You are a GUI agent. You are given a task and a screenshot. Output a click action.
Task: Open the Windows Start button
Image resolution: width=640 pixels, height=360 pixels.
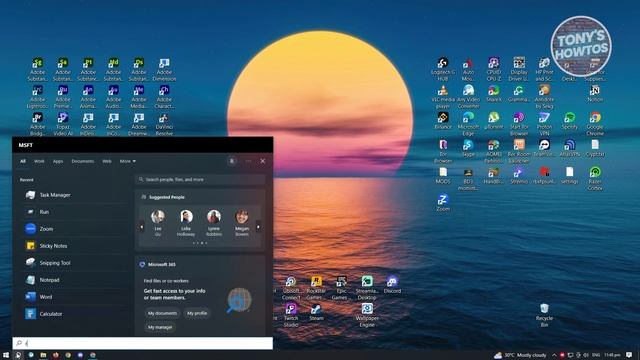pyautogui.click(x=6, y=355)
